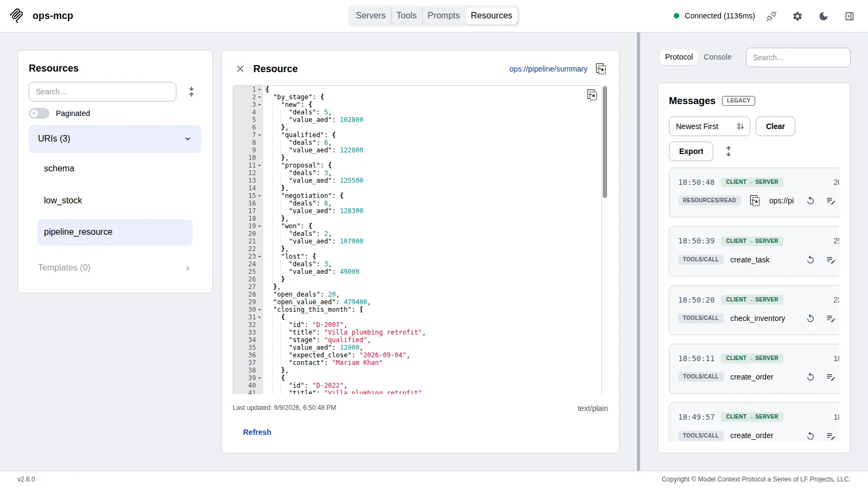Click the code viewer vertical scrollbar
868x488 pixels.
point(604,142)
